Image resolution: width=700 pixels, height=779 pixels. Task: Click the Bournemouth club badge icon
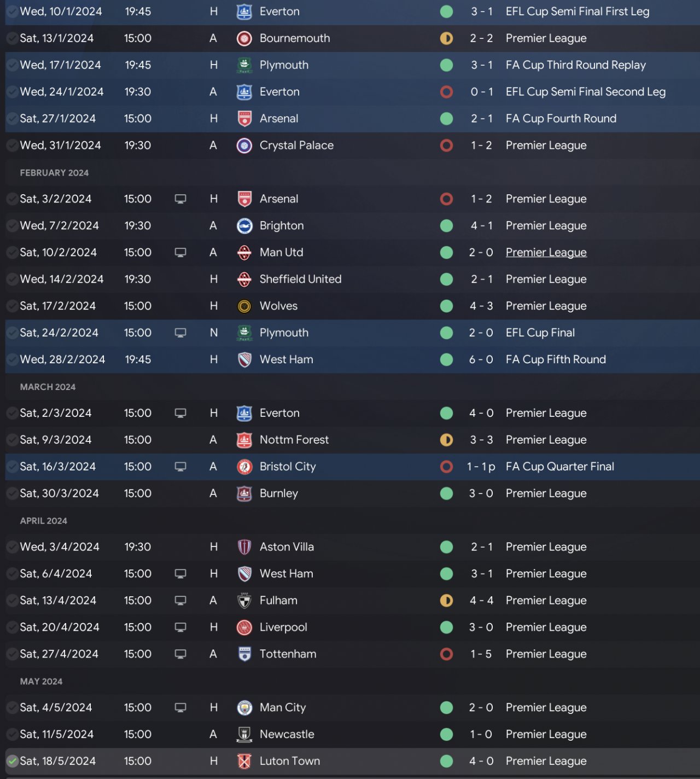[244, 38]
